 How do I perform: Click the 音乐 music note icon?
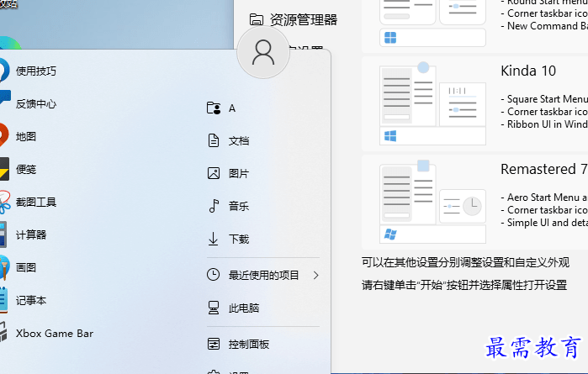[x=214, y=206]
